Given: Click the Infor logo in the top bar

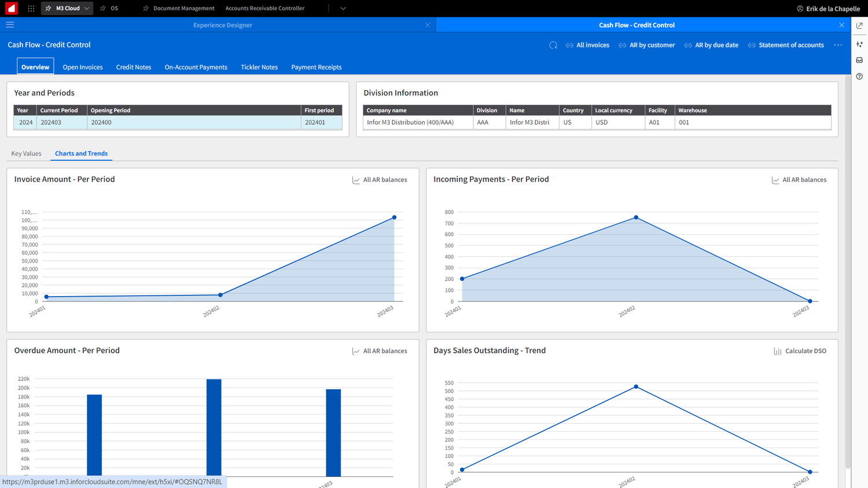Looking at the screenshot, I should (10, 8).
